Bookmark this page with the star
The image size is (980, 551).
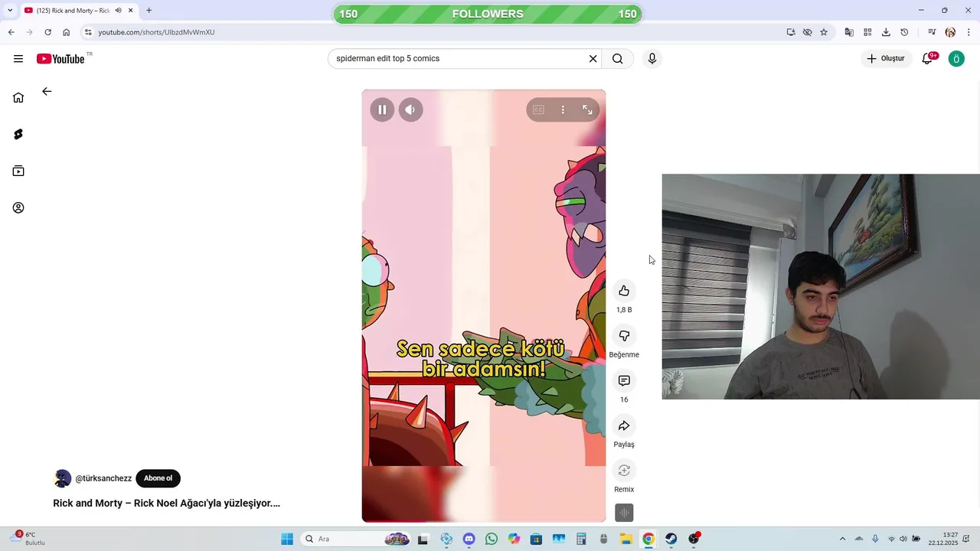[x=824, y=32]
